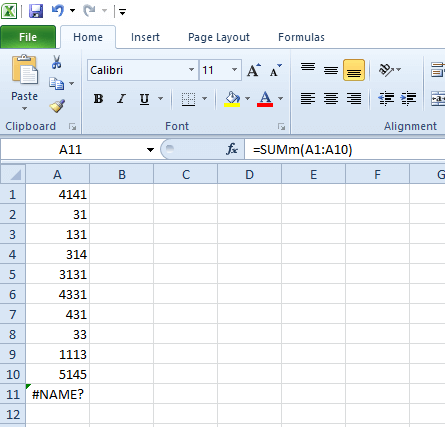Screen dimensions: 445x427
Task: Copy selection with the Copy icon
Action: [56, 83]
